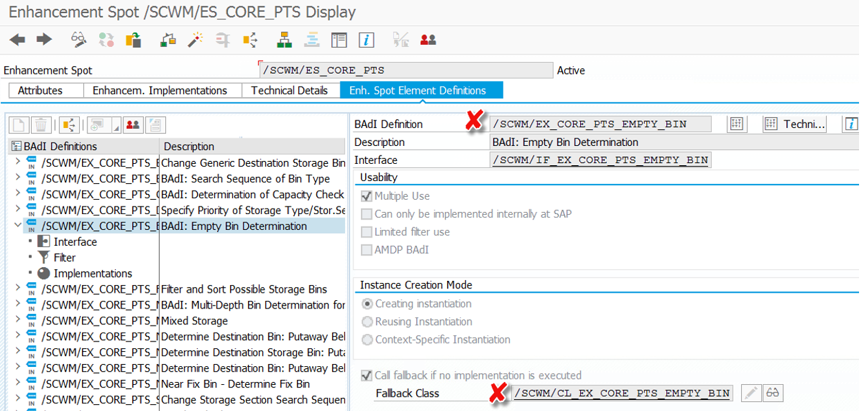Viewport: 868px width, 411px height.
Task: Open dropdown arrow beside greyed create icon
Action: tap(116, 125)
